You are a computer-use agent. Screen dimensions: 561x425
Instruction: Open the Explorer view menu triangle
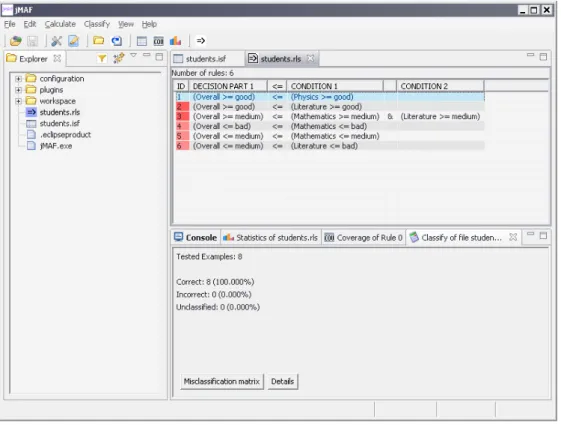[133, 55]
